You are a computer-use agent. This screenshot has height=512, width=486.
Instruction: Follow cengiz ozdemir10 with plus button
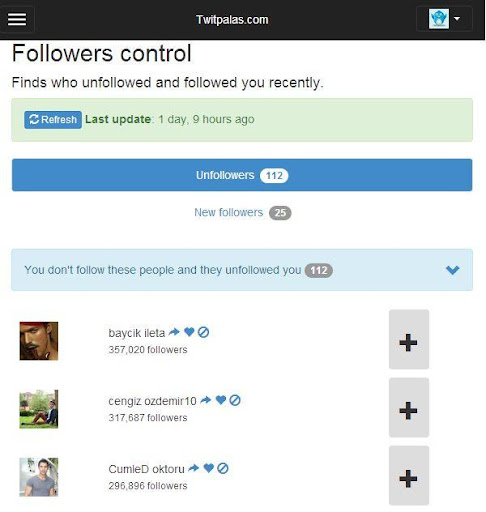(409, 407)
